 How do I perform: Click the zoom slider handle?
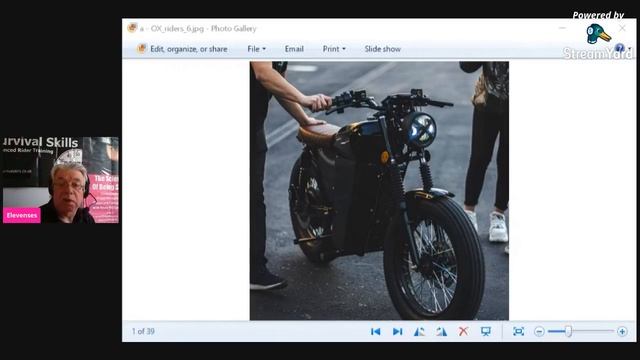(x=568, y=331)
